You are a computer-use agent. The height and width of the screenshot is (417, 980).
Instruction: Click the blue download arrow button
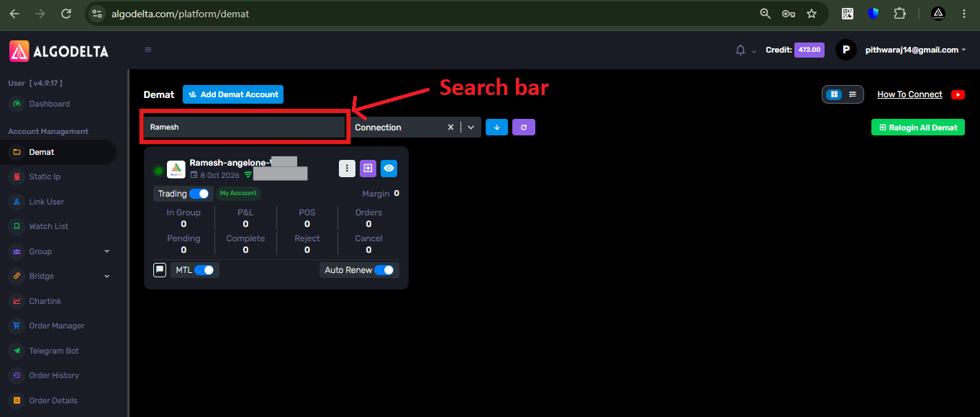click(496, 127)
